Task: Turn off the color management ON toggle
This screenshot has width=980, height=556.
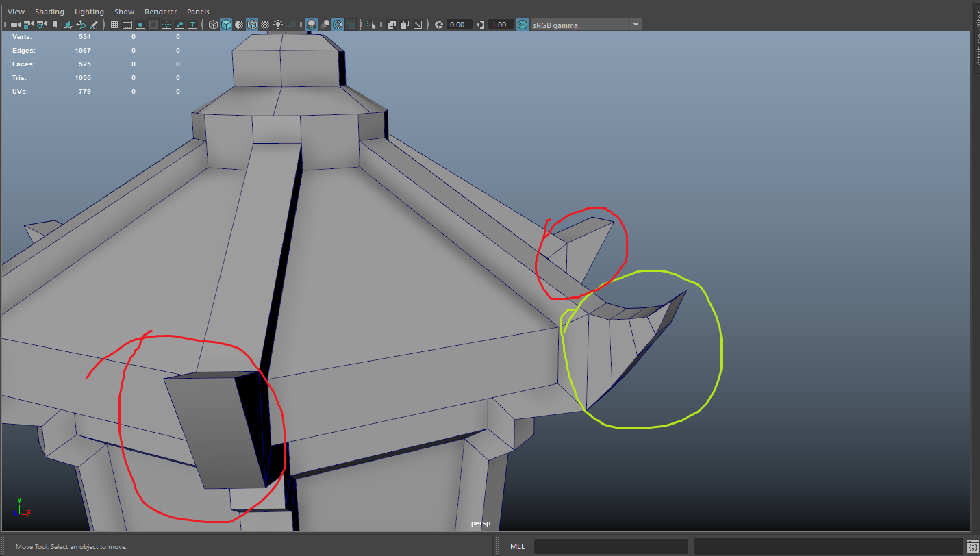Action: pos(522,24)
